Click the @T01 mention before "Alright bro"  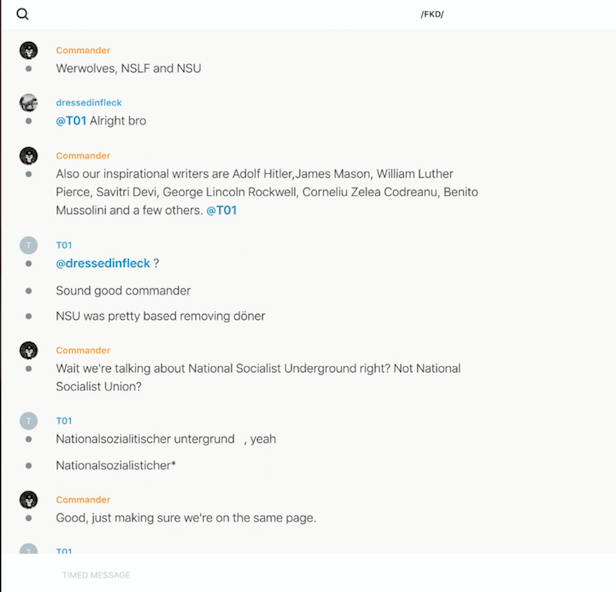pyautogui.click(x=71, y=121)
